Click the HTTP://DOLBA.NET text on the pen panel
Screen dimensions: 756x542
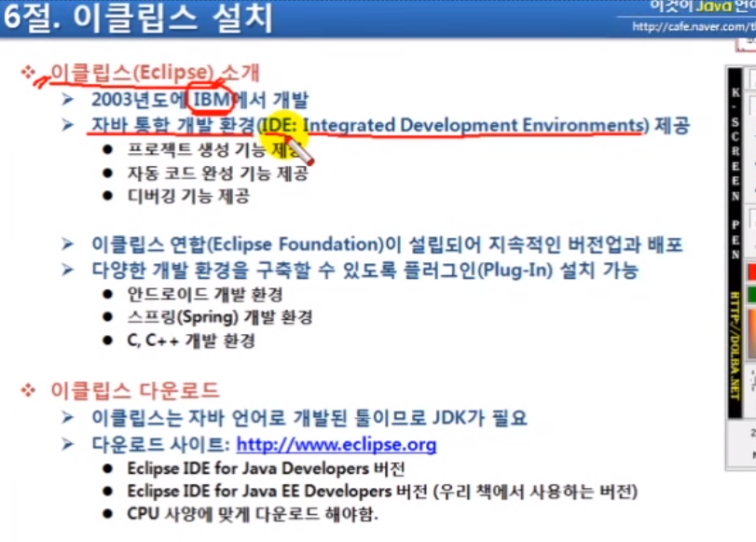tap(735, 345)
